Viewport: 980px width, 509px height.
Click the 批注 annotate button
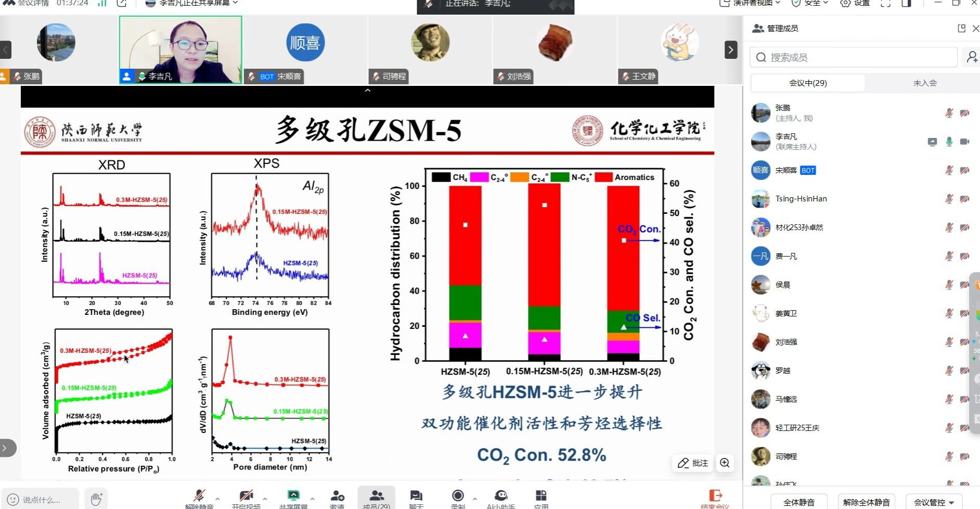(693, 463)
